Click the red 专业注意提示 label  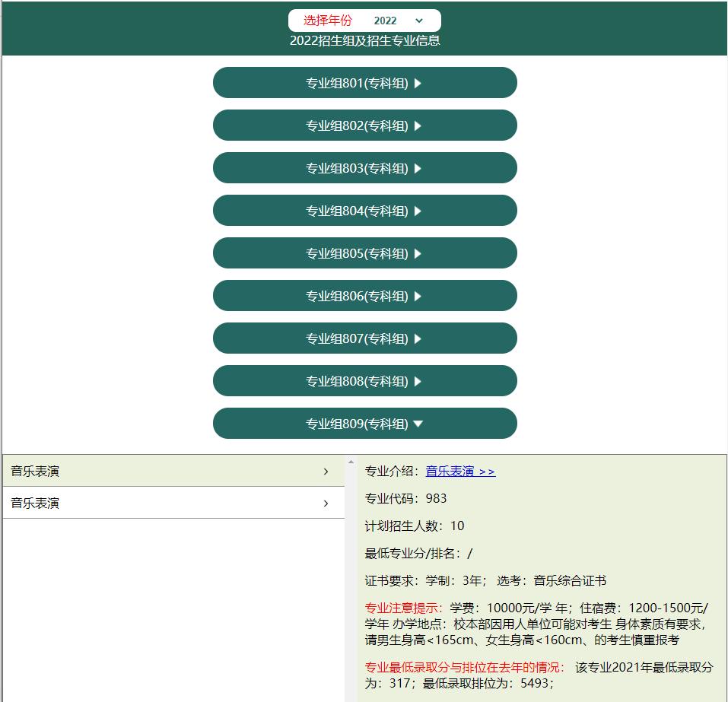[403, 608]
